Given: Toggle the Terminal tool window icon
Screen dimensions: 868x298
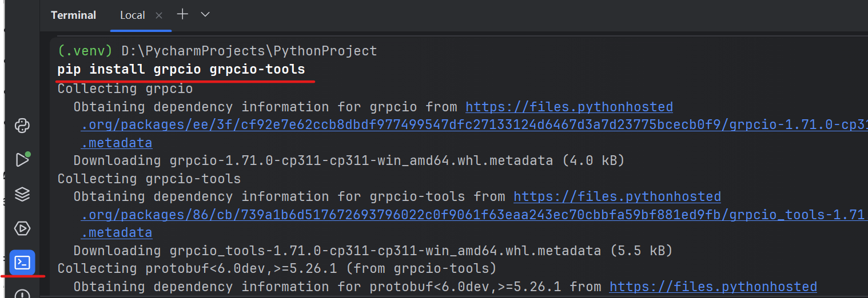Looking at the screenshot, I should 22,263.
